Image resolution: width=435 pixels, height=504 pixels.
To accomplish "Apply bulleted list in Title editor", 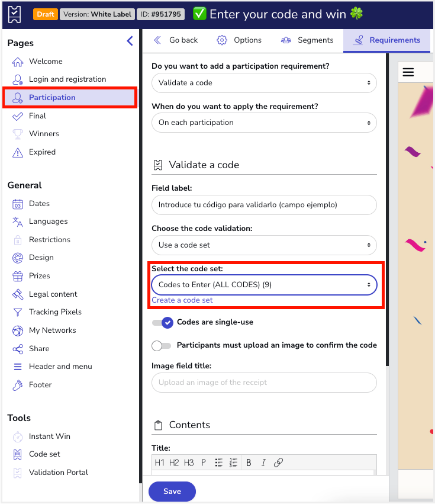I will [x=219, y=463].
